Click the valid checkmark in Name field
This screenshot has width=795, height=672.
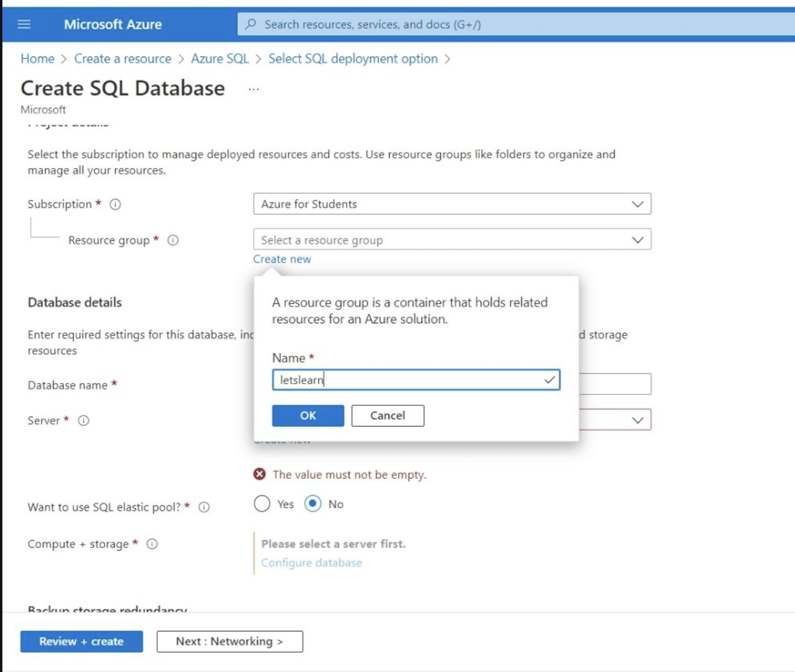[x=549, y=380]
